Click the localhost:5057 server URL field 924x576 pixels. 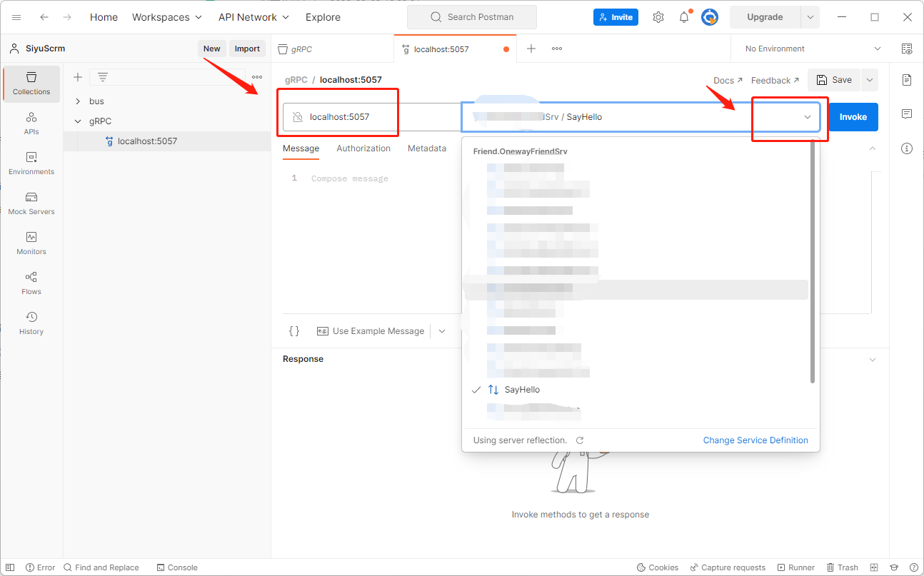(x=372, y=117)
